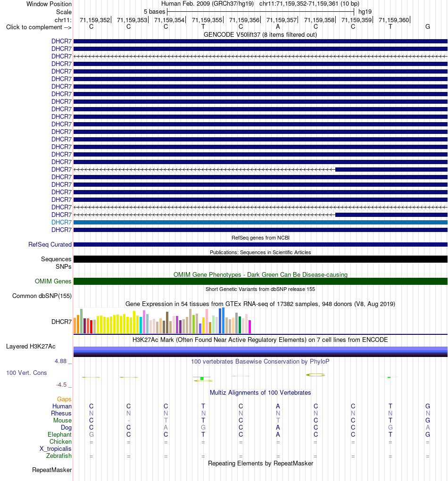Open the GENCODE V50lift37 track title
Screen dimensions: 448x481
260,35
